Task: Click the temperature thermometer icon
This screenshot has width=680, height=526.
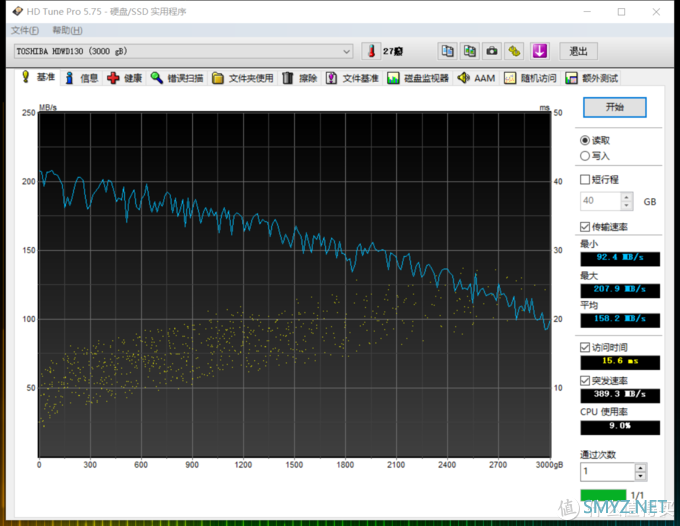Action: pyautogui.click(x=371, y=51)
